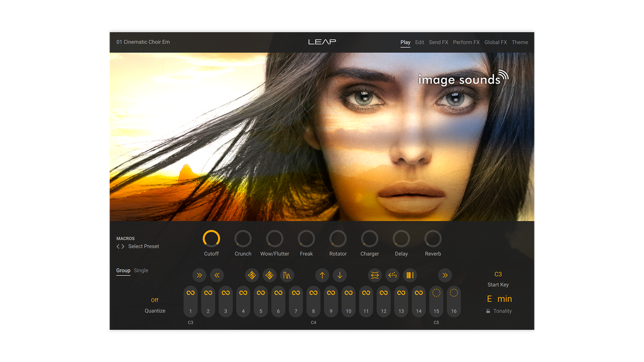The height and width of the screenshot is (362, 644).
Task: Trigger loop pad 1
Action: tap(191, 301)
